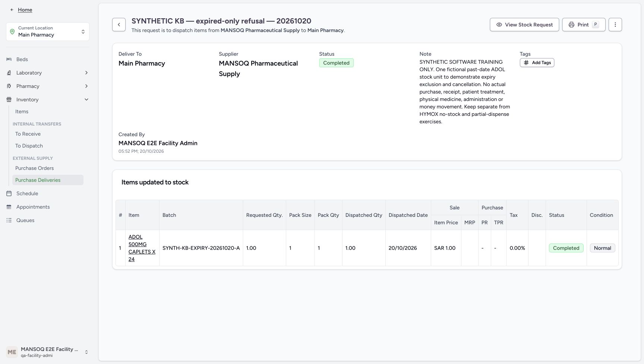The width and height of the screenshot is (644, 364).
Task: Click the Pharmacy pill icon
Action: tap(9, 86)
